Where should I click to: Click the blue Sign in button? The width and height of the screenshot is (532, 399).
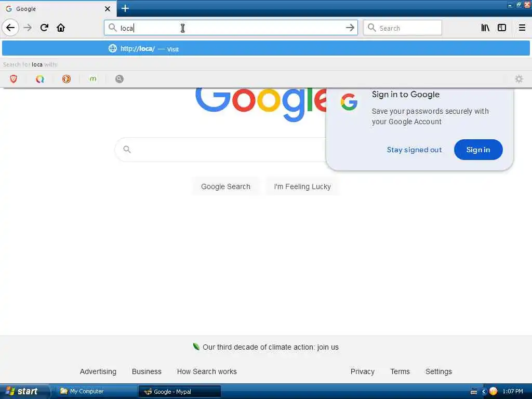(478, 150)
